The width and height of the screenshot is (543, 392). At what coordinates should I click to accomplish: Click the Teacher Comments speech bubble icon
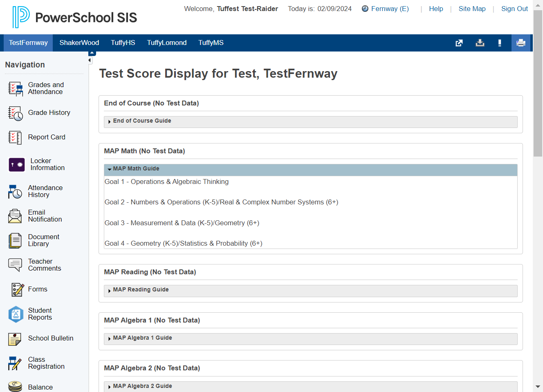[15, 265]
